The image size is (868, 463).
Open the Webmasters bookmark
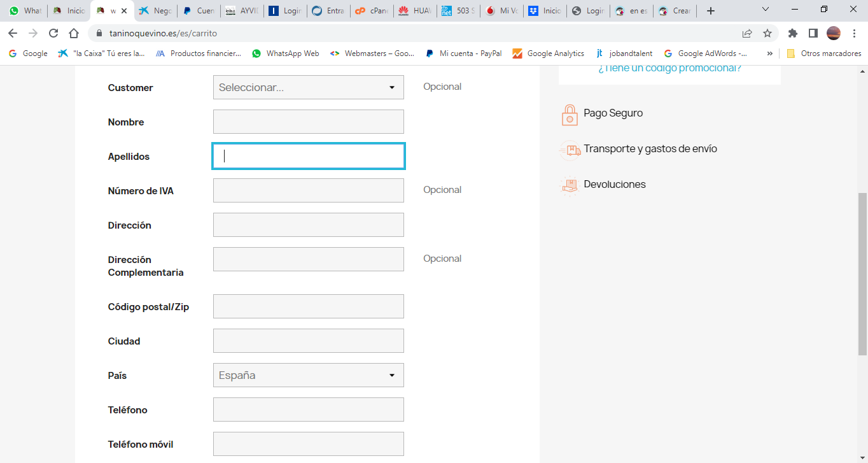(x=372, y=53)
